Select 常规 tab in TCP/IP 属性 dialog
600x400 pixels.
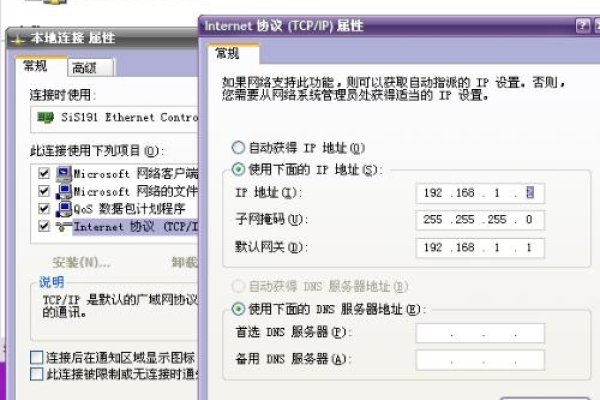point(233,54)
